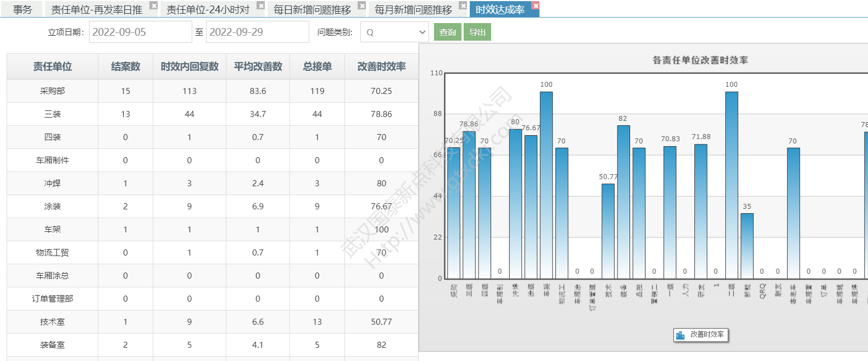Close the 责任单位-24小时对 tab

point(261,5)
